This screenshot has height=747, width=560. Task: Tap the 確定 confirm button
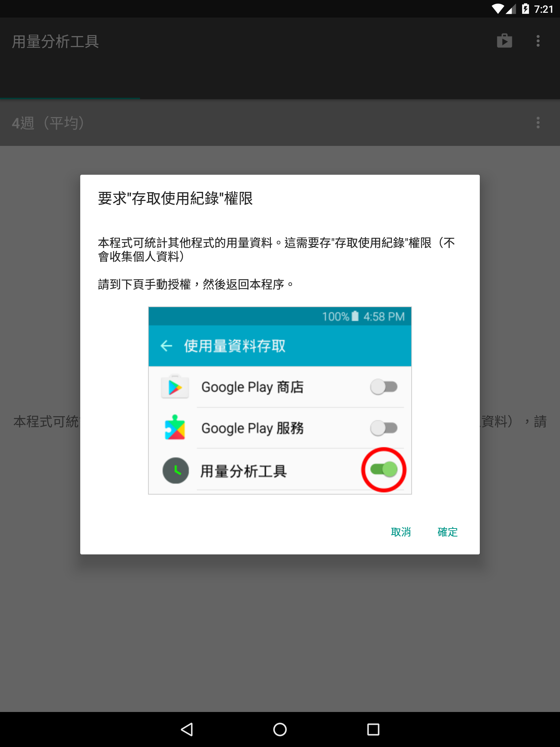(447, 532)
